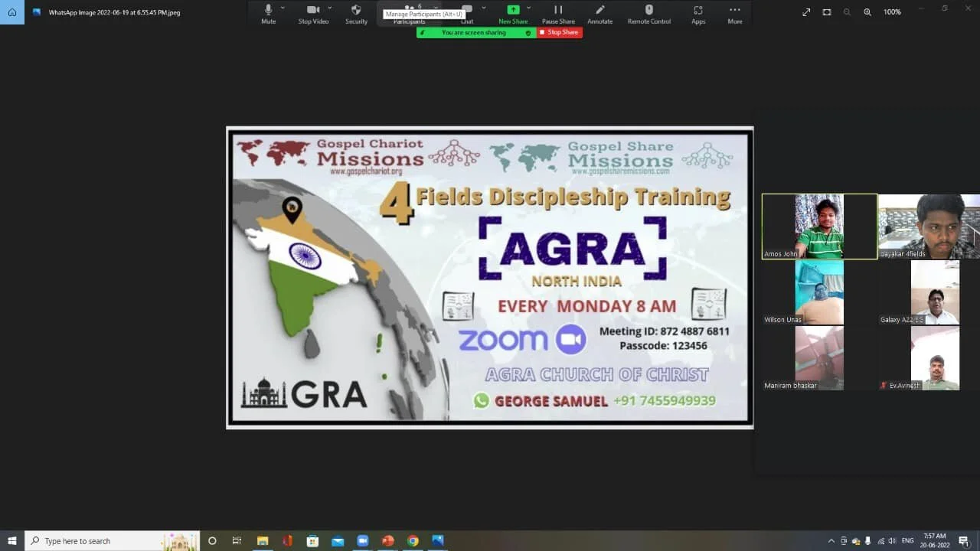
Task: Open PowerPoint from taskbar
Action: pyautogui.click(x=387, y=540)
